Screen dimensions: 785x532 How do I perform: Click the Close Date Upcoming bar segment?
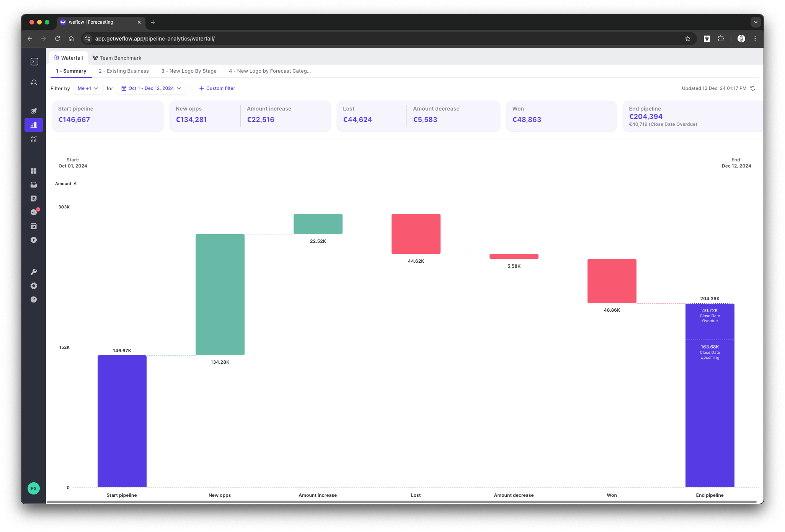(710, 413)
